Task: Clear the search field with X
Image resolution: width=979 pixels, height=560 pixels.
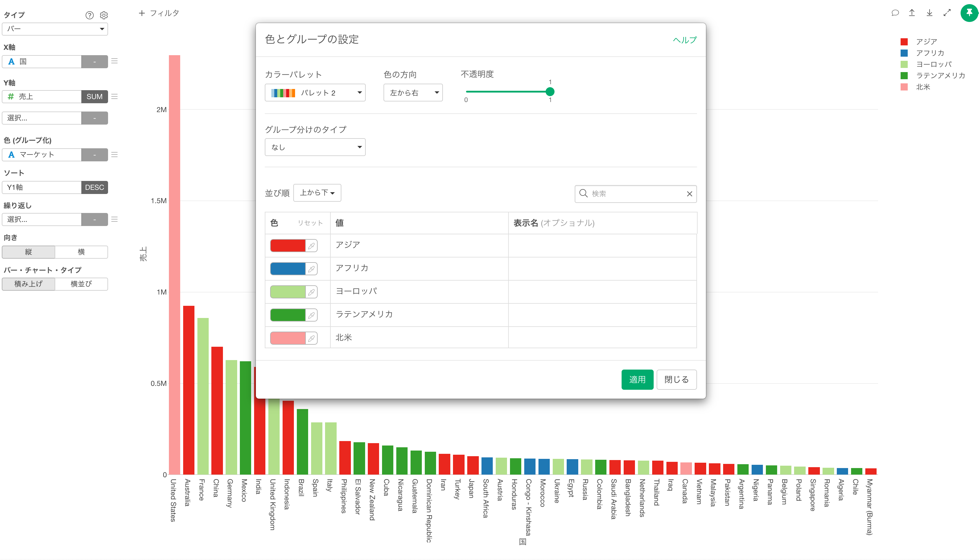Action: click(689, 194)
